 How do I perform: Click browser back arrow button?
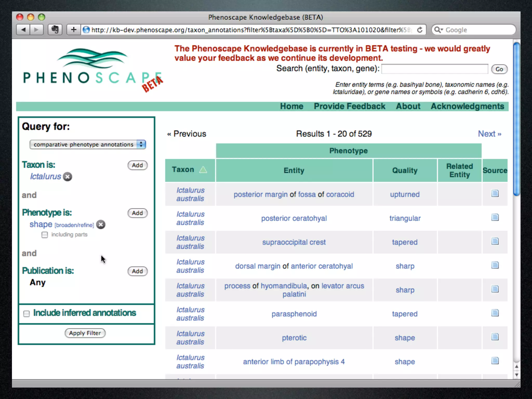click(x=23, y=30)
